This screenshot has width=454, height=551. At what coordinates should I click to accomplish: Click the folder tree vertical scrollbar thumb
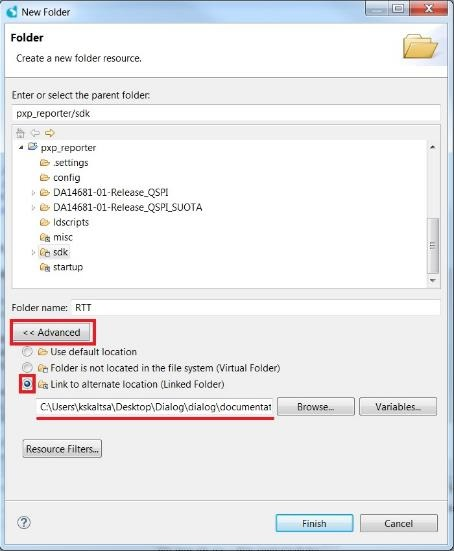(x=433, y=245)
